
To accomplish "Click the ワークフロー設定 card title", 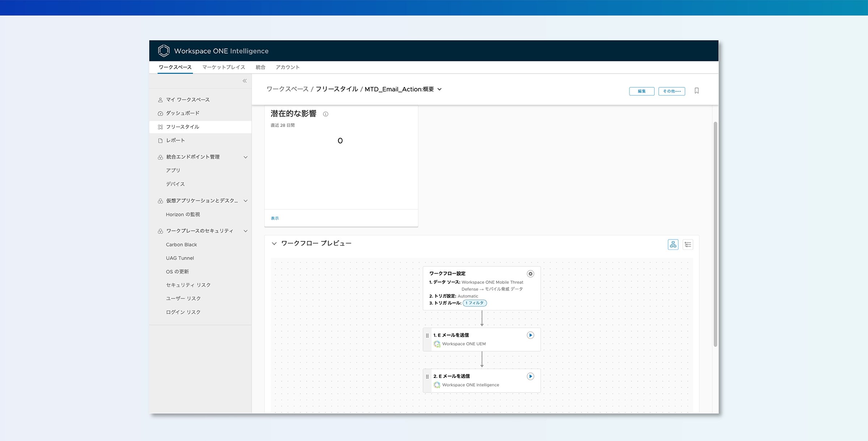I will click(447, 274).
